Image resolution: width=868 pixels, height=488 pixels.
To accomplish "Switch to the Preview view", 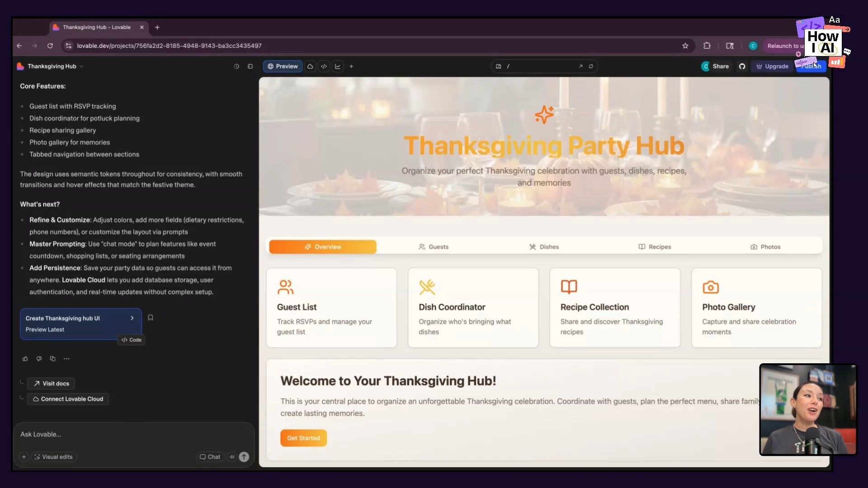I will click(283, 66).
